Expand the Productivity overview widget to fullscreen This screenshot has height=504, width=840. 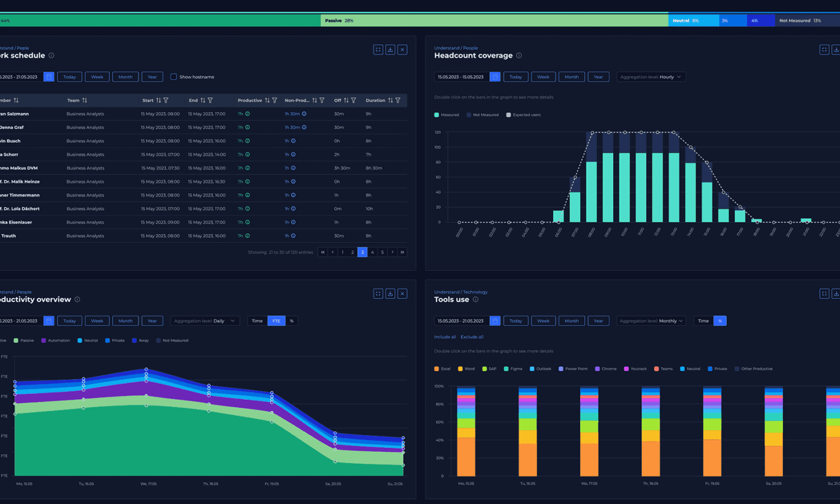pos(378,293)
